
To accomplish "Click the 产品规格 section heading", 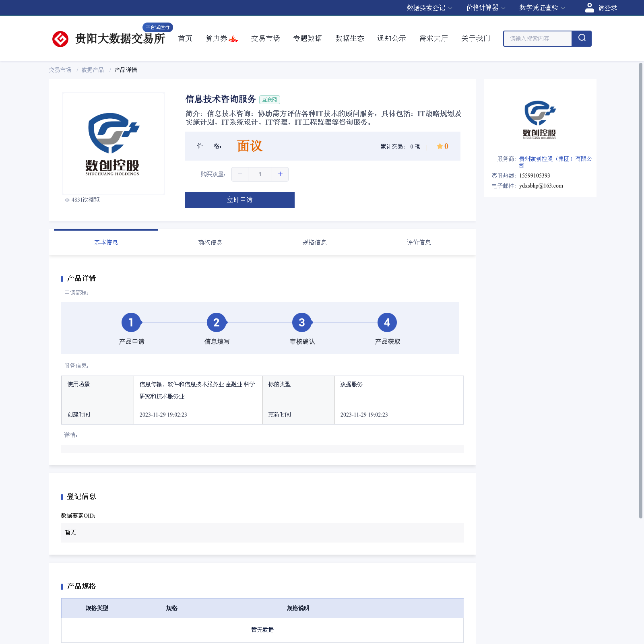I will point(81,586).
